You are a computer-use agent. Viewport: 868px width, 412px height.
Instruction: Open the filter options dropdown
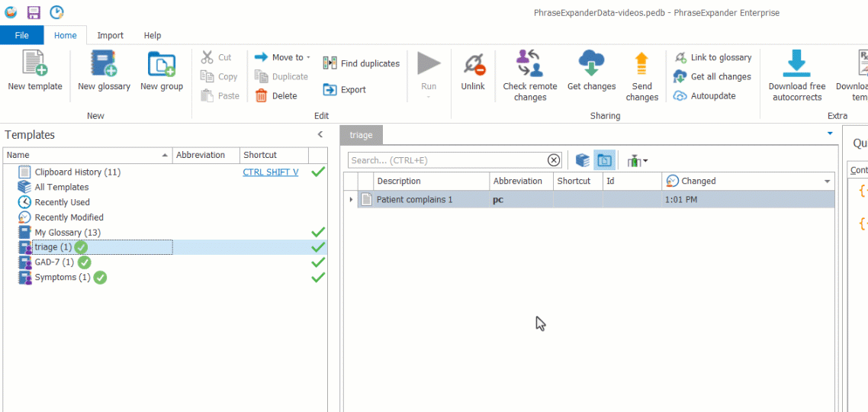pos(638,160)
